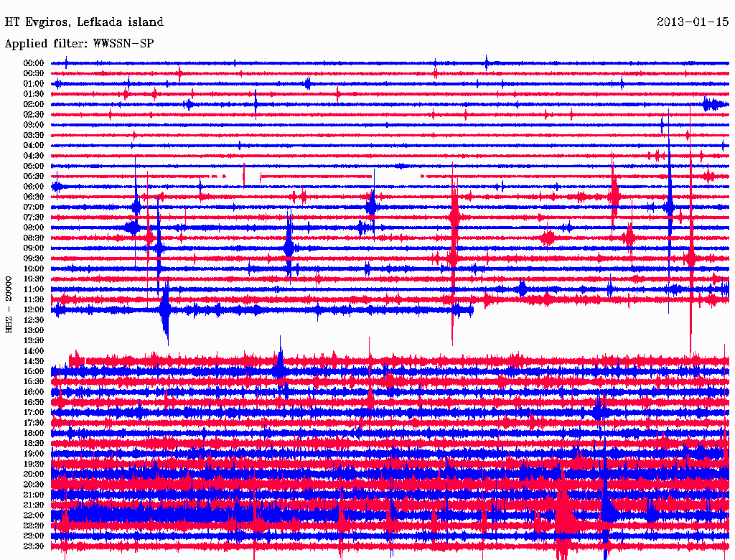The height and width of the screenshot is (560, 735).
Task: Click the 23:00 time label
Action: (x=34, y=536)
